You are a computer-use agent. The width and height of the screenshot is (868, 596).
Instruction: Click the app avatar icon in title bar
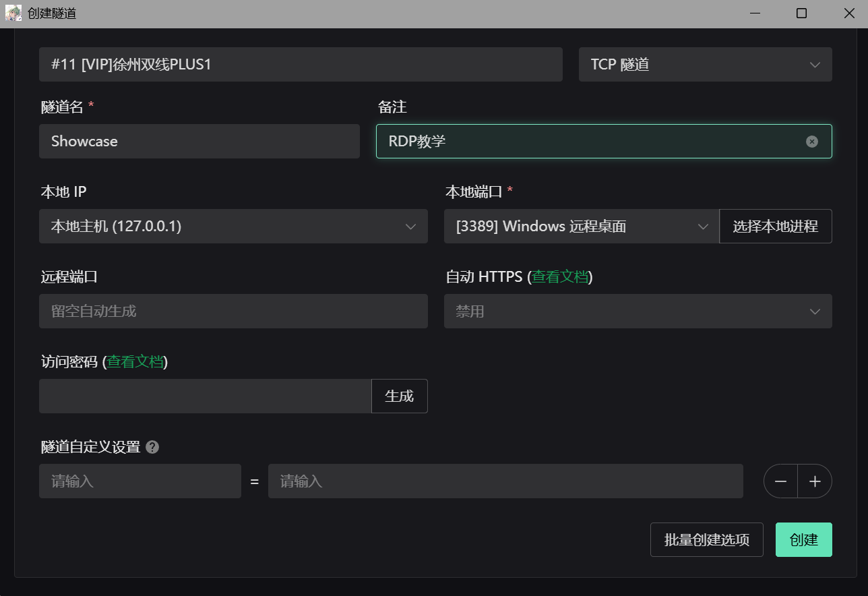click(x=13, y=13)
